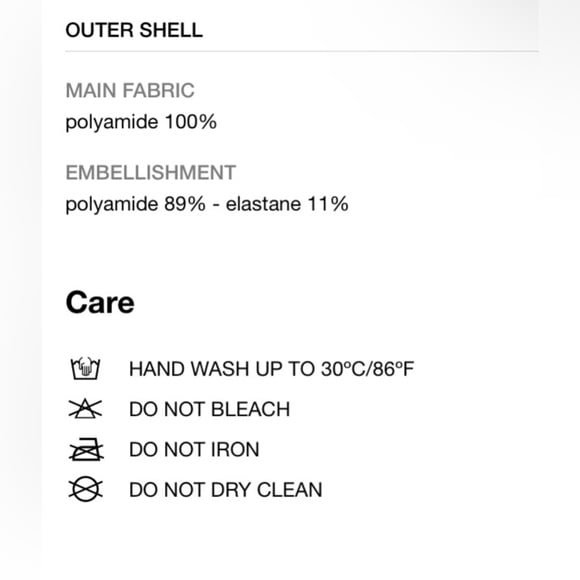580x580 pixels.
Task: Click the MAIN FABRIC label
Action: [x=130, y=90]
